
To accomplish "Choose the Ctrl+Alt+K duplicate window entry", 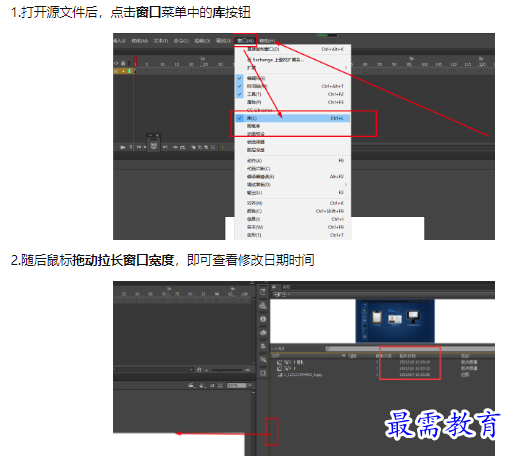I will pos(293,49).
